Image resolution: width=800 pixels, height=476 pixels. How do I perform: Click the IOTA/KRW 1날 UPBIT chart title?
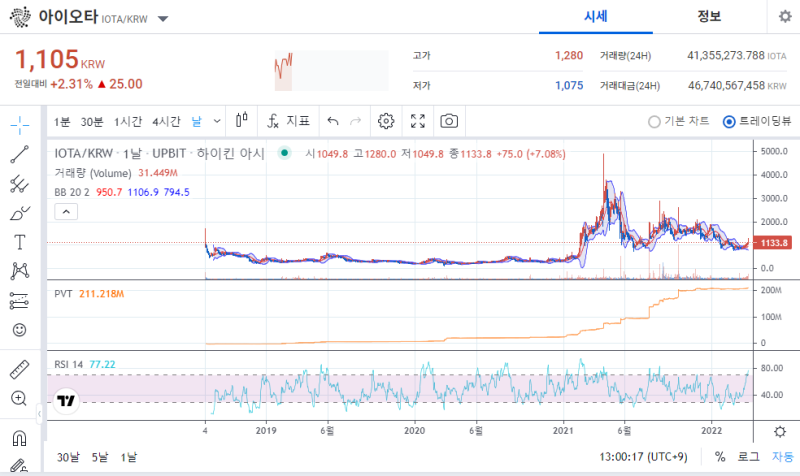159,153
